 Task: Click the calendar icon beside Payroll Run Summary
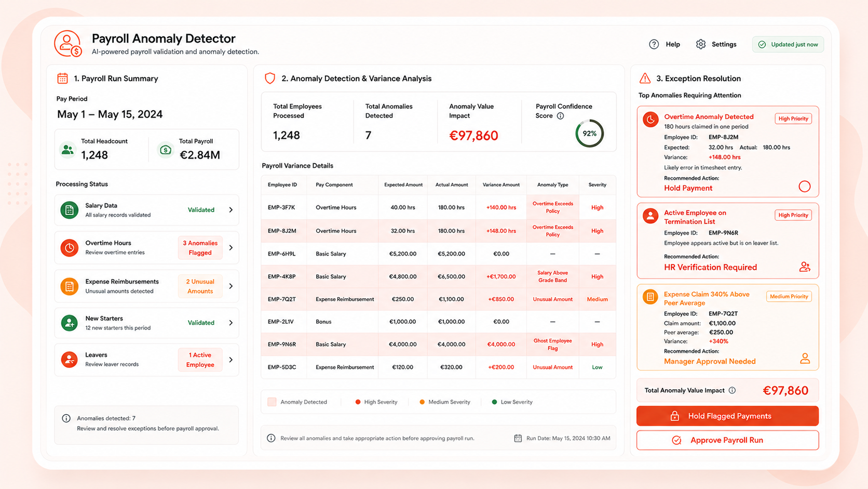pos(62,78)
